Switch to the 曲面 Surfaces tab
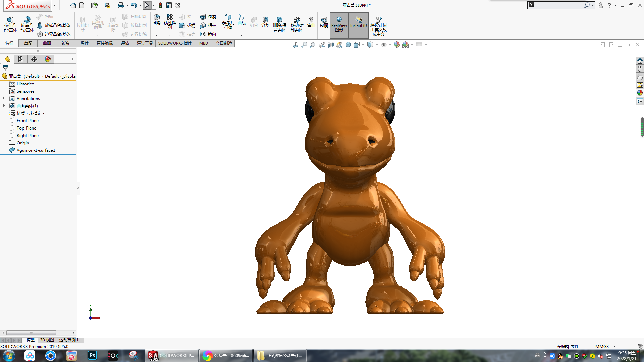This screenshot has width=644, height=362. [x=47, y=43]
